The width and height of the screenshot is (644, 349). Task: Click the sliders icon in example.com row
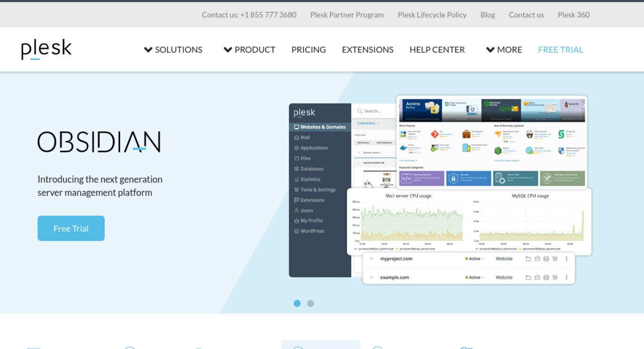[555, 277]
